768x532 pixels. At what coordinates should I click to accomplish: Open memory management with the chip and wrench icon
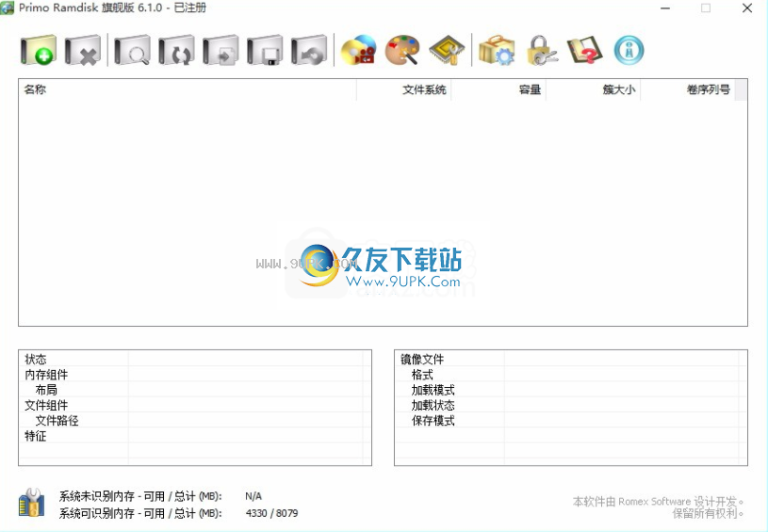click(x=447, y=50)
